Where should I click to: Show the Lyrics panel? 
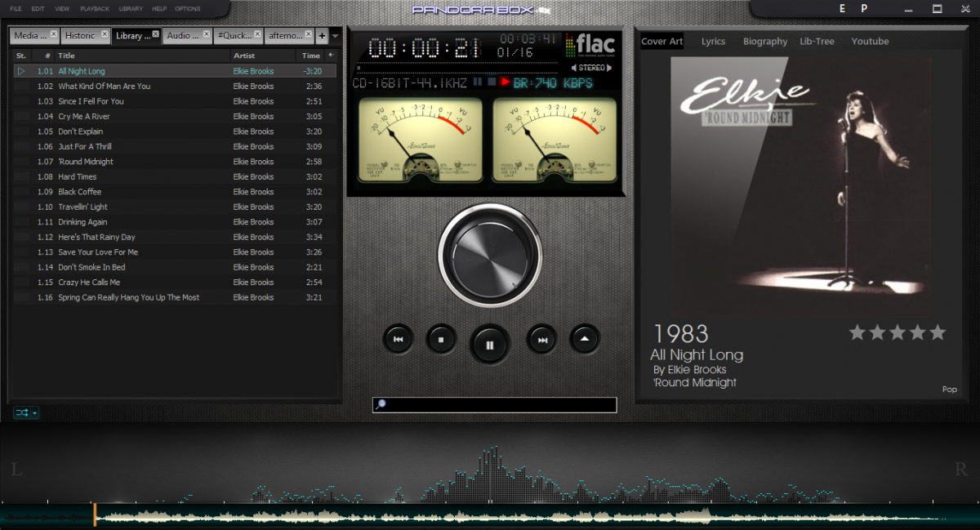coord(713,42)
